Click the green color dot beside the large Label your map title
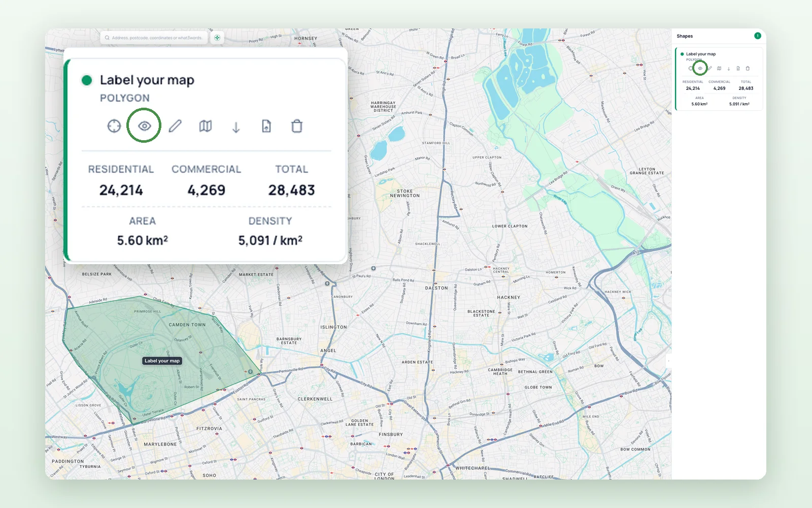This screenshot has height=508, width=812. (87, 80)
